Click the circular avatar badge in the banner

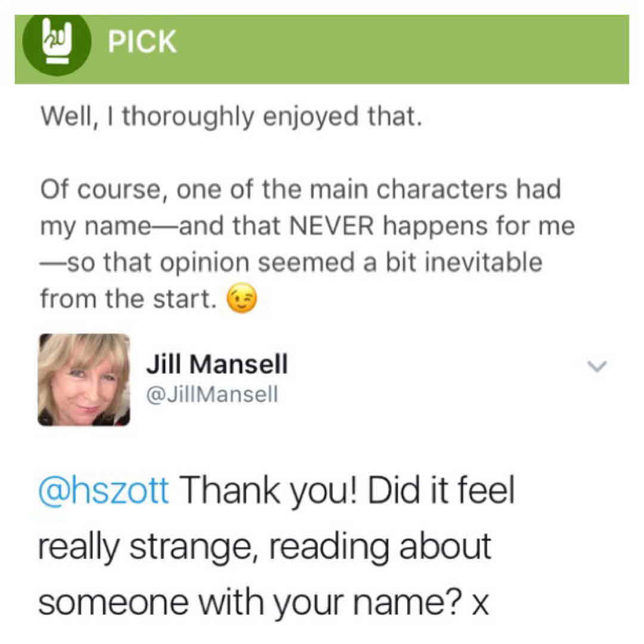pyautogui.click(x=55, y=41)
